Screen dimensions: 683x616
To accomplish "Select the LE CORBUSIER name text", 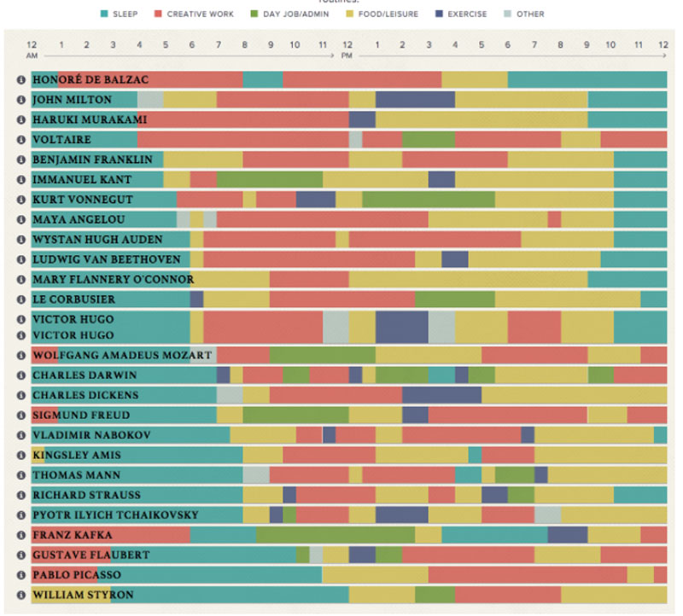I will coord(74,299).
